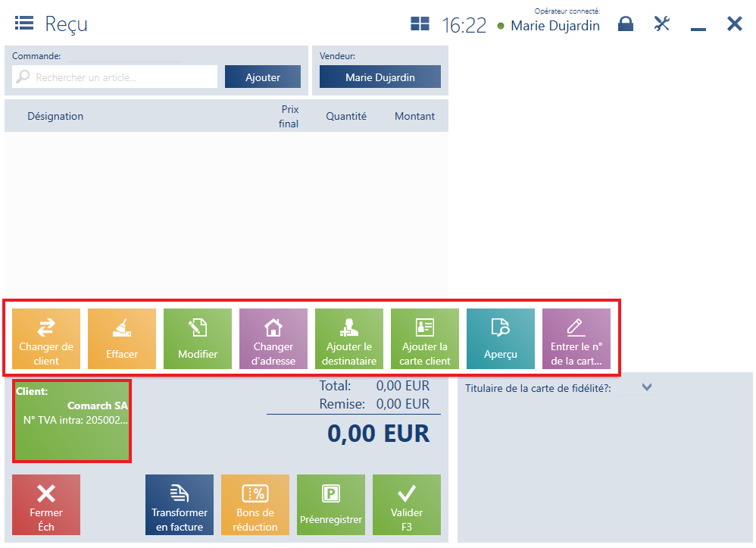The width and height of the screenshot is (756, 548).
Task: Click the Ajouter la carte client tile
Action: pos(425,339)
